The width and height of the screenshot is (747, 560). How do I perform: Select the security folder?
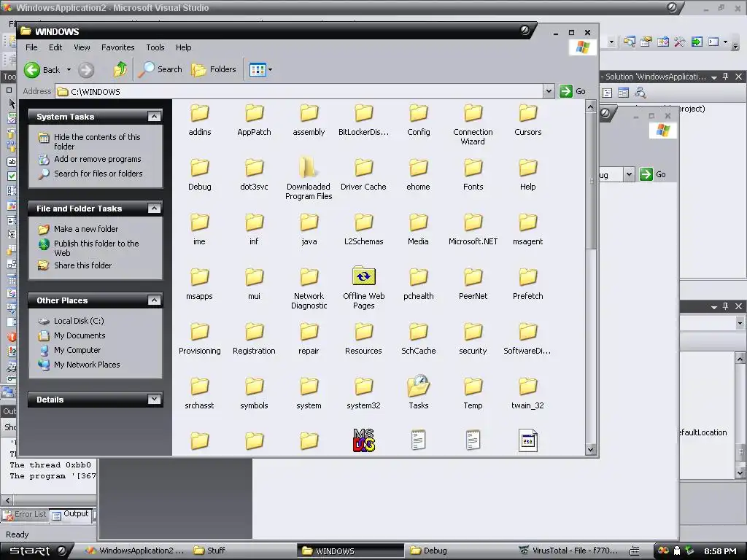coord(473,338)
